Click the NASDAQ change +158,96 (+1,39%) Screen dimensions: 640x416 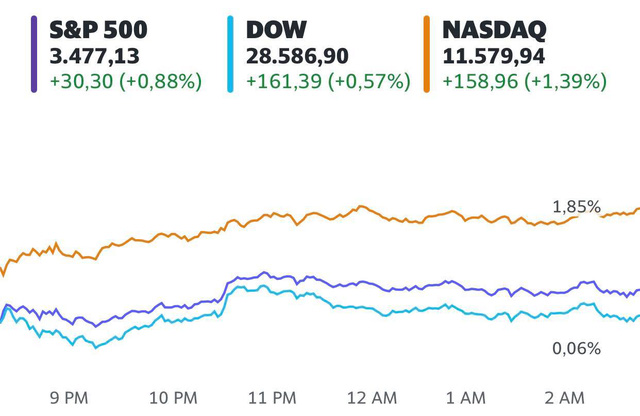[x=524, y=81]
